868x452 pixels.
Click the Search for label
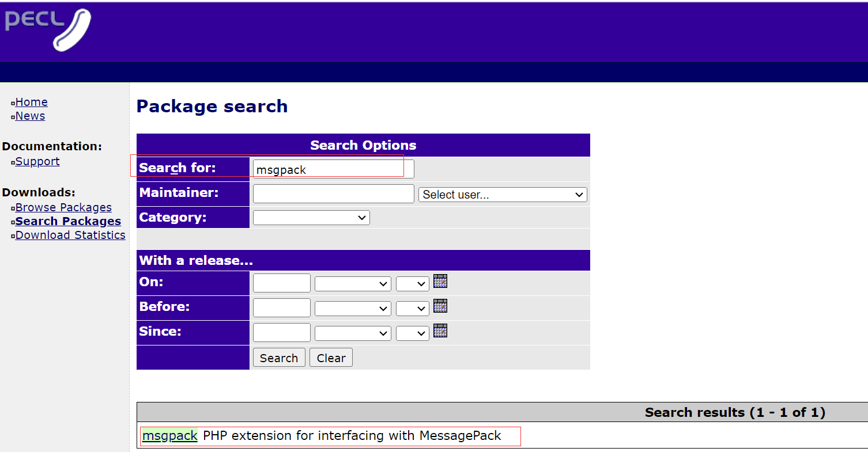178,168
